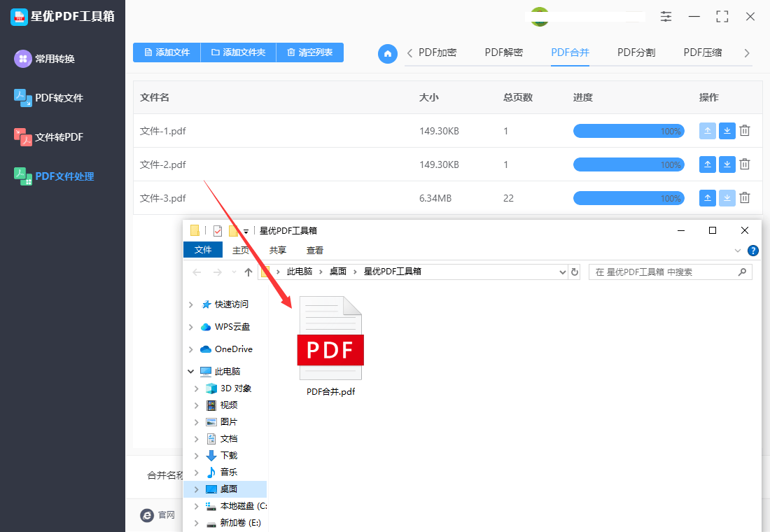Screen dimensions: 770x532
Task: Click the progress bar for 文件-3.pdf
Action: (x=629, y=198)
